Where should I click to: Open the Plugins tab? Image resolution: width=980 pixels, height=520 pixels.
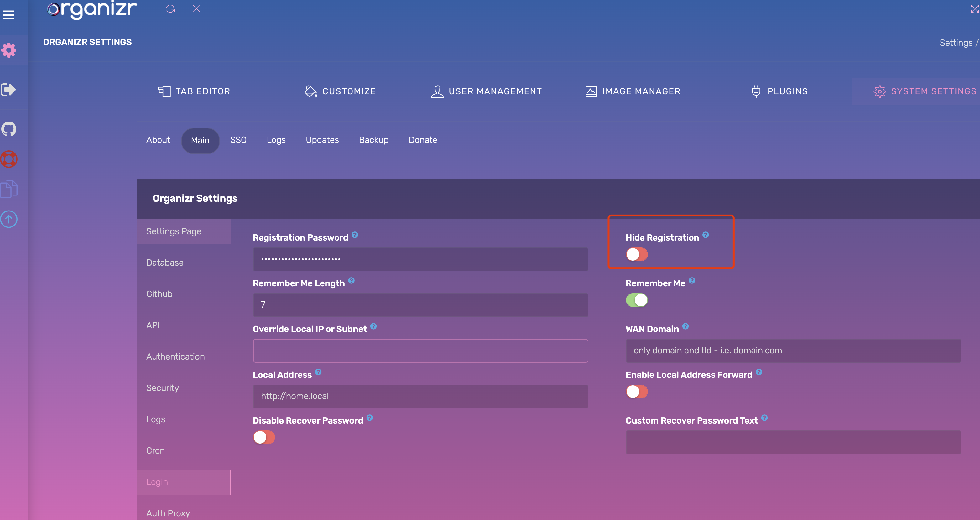click(779, 91)
